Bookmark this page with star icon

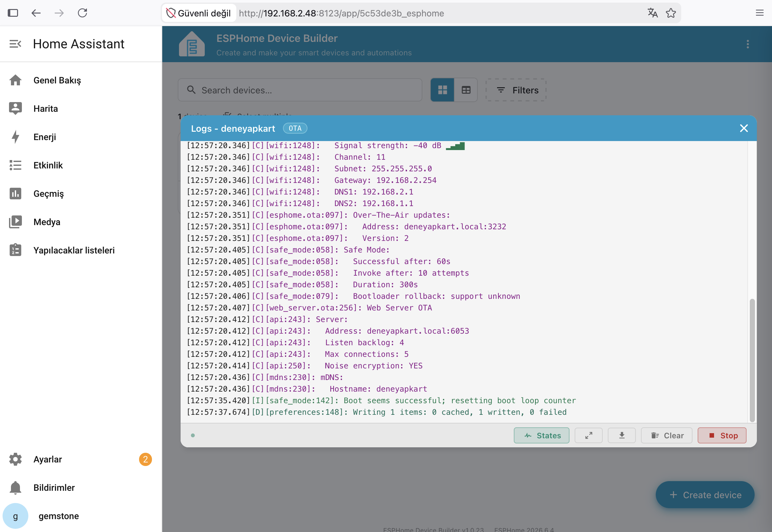tap(671, 13)
